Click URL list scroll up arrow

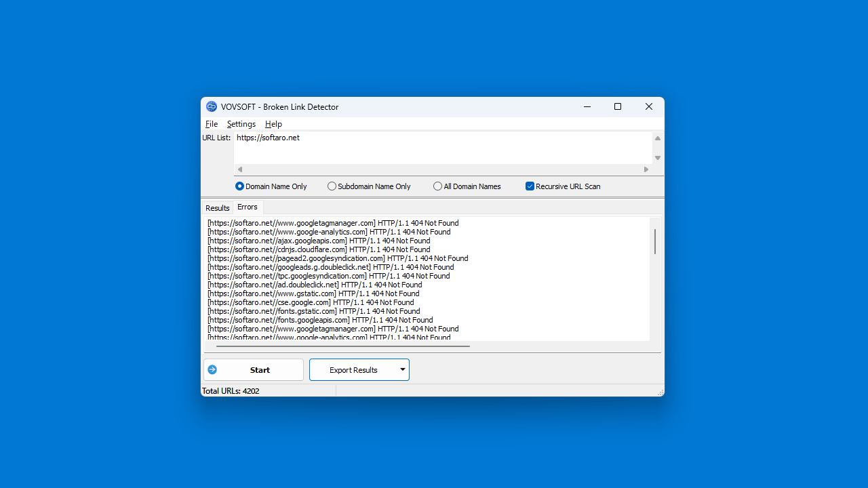coord(658,138)
